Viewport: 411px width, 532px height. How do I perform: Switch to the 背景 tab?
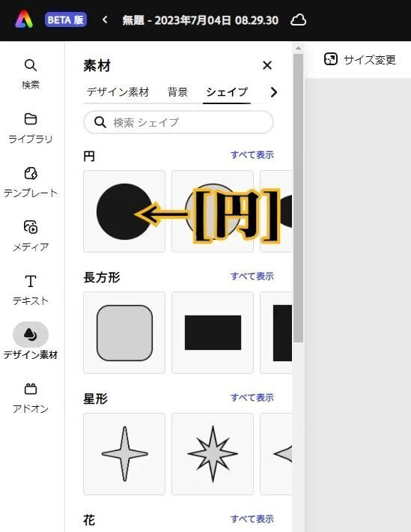(177, 92)
